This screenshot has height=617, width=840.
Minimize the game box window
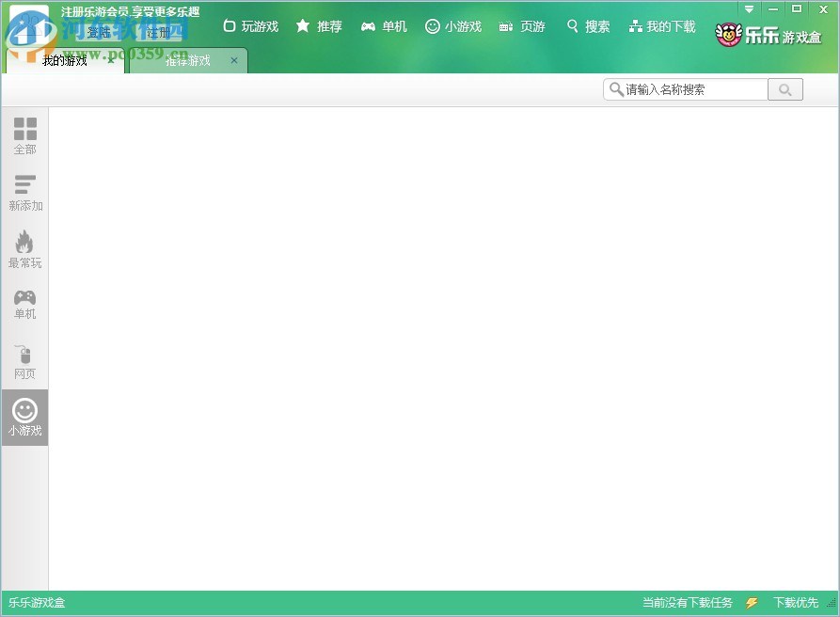(773, 9)
